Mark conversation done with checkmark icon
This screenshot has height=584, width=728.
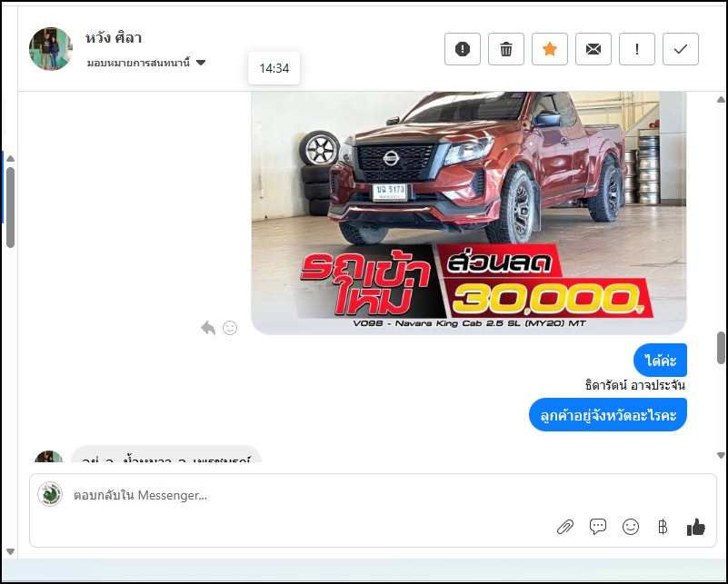tap(681, 49)
